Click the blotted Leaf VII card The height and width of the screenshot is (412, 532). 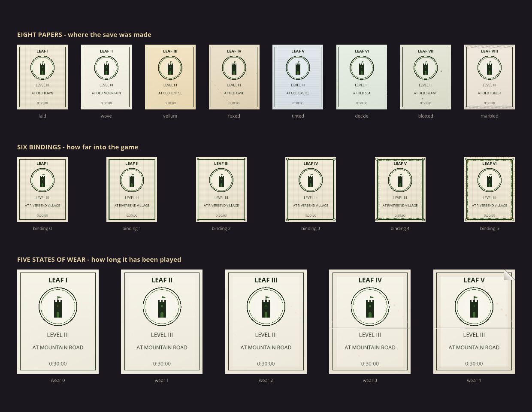point(426,77)
